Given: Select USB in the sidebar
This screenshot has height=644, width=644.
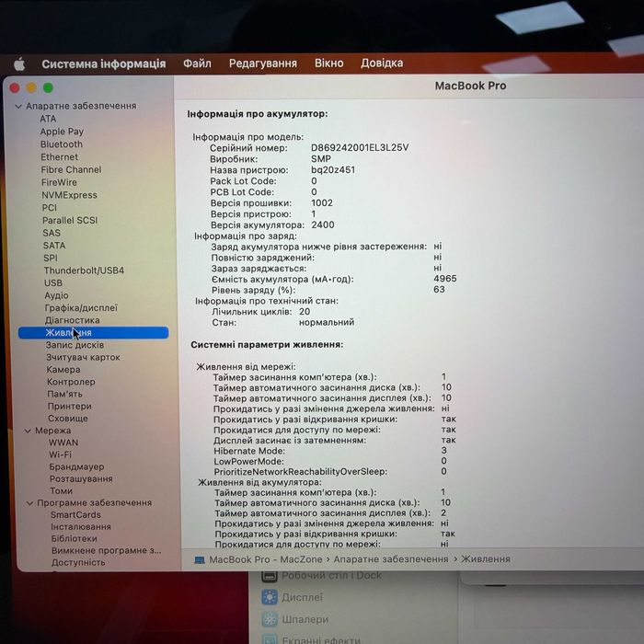Looking at the screenshot, I should tap(53, 283).
